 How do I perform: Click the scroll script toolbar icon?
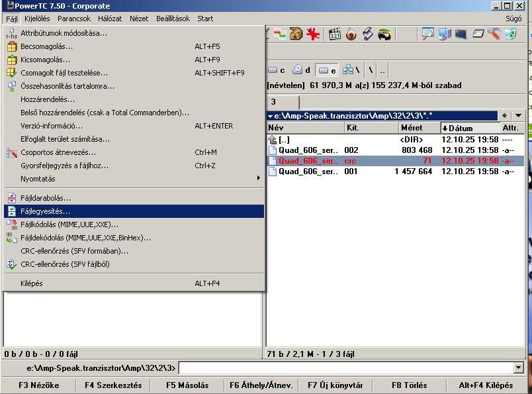[x=368, y=34]
